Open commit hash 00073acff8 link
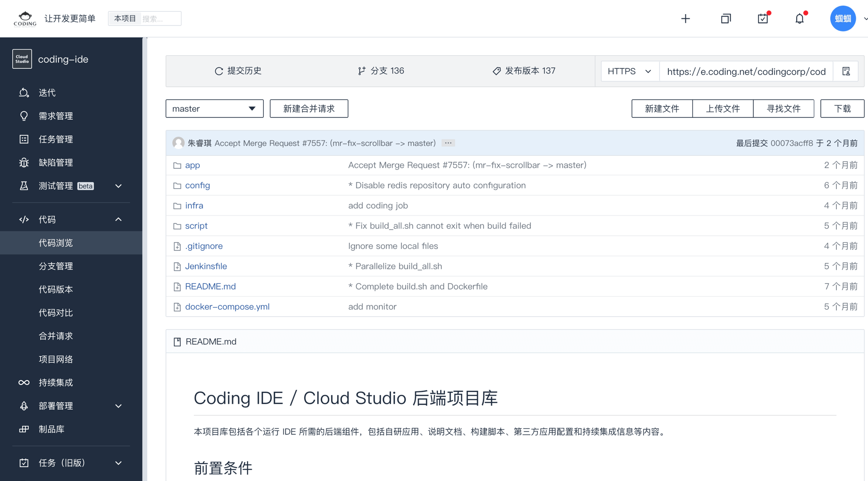This screenshot has width=868, height=481. pyautogui.click(x=792, y=143)
